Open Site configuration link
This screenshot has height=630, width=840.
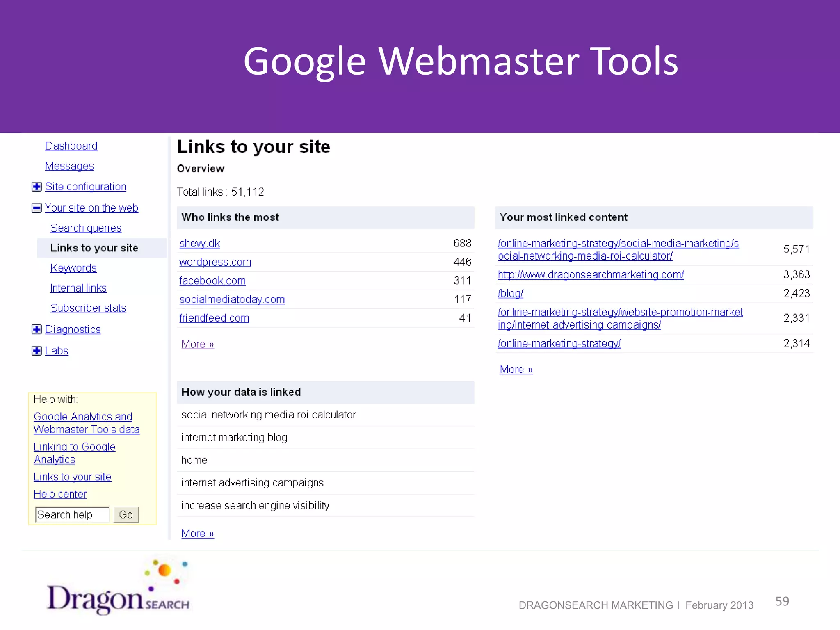point(85,187)
